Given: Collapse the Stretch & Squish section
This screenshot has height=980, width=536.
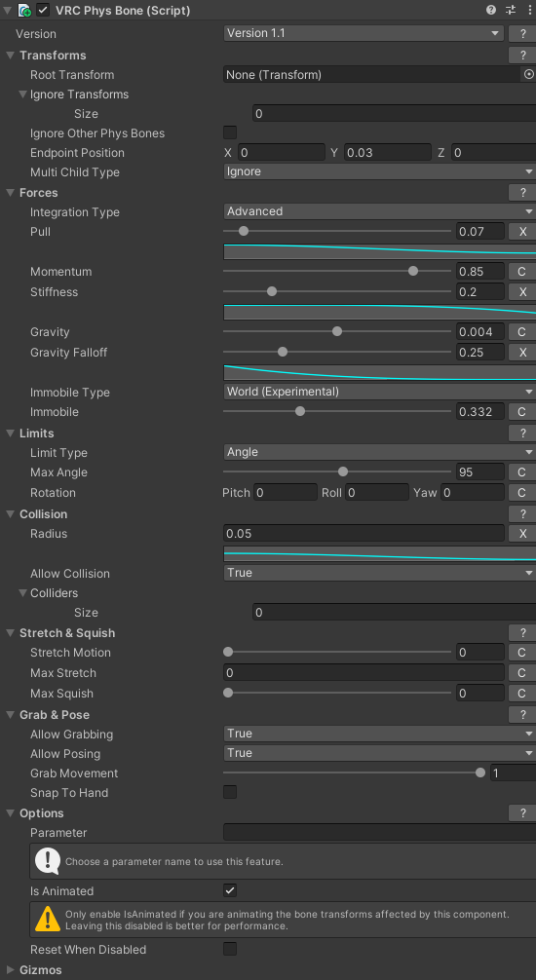Looking at the screenshot, I should [x=10, y=632].
